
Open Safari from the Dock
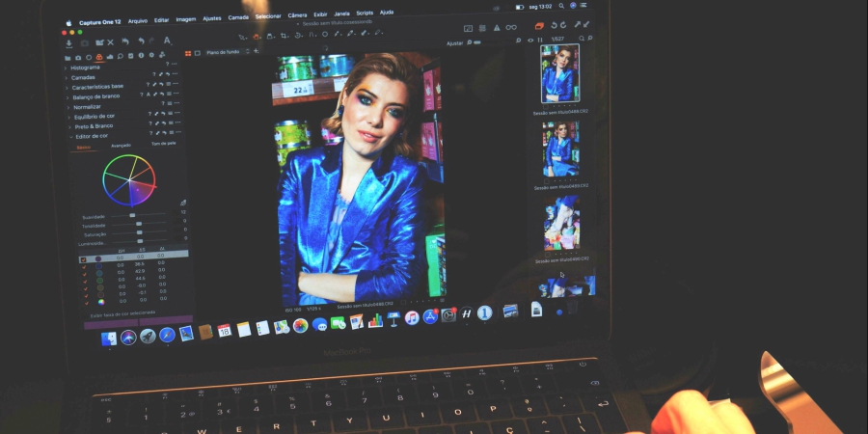pos(167,335)
